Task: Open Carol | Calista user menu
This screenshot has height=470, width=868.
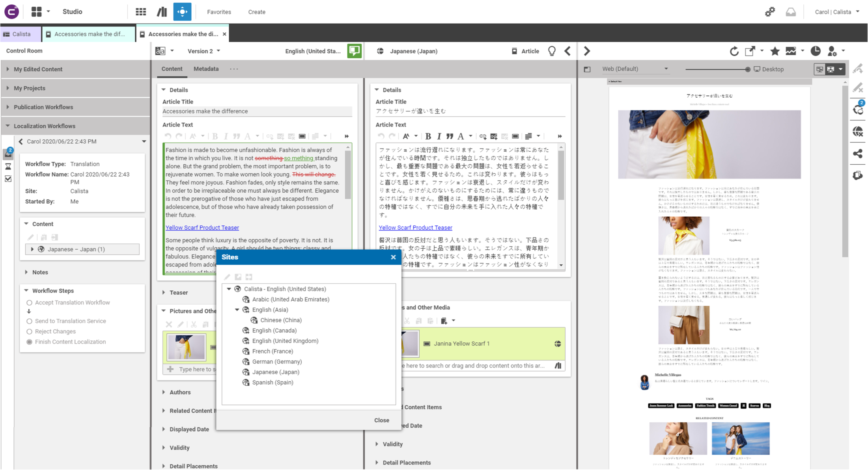Action: [837, 12]
